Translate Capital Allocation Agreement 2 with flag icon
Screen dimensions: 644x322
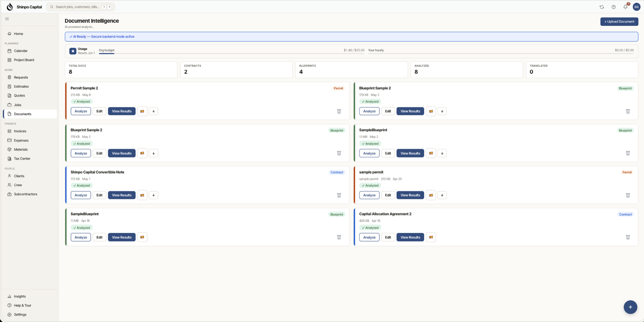(431, 237)
